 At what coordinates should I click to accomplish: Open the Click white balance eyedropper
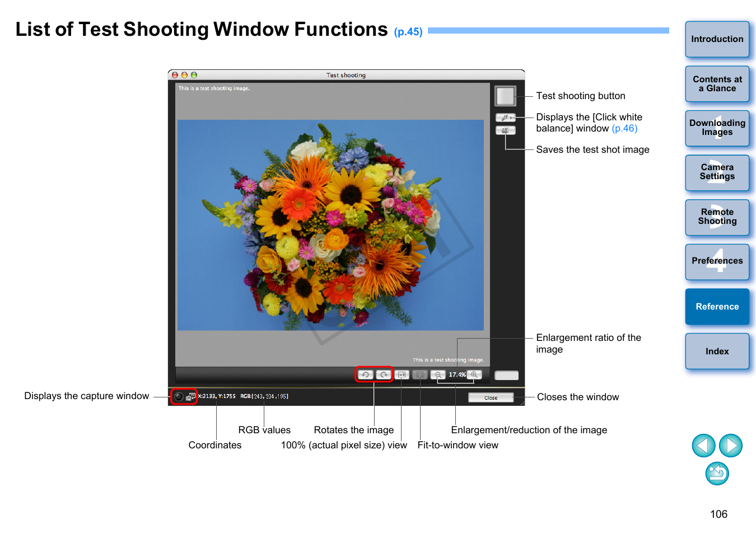click(505, 118)
